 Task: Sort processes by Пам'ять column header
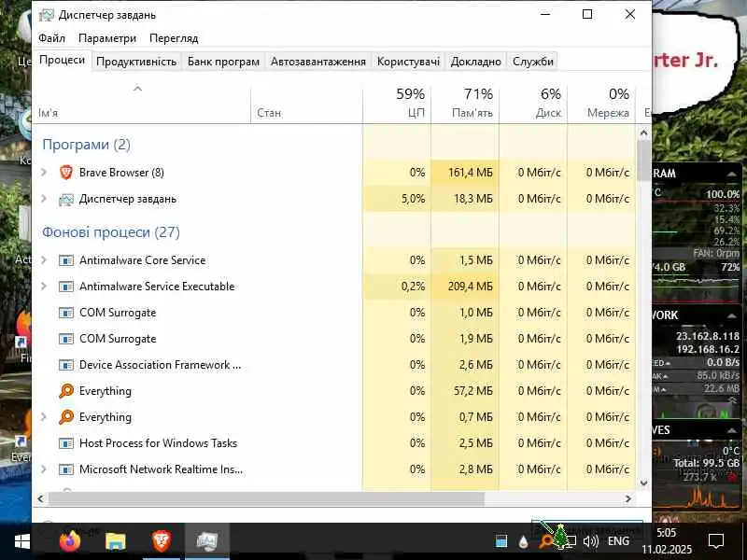coord(465,104)
